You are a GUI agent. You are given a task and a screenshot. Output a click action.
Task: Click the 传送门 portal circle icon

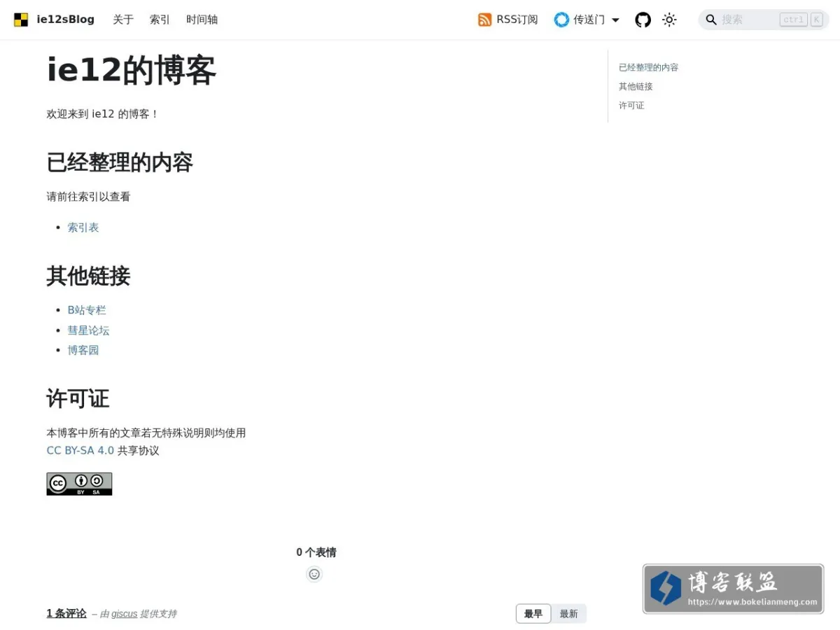coord(561,20)
